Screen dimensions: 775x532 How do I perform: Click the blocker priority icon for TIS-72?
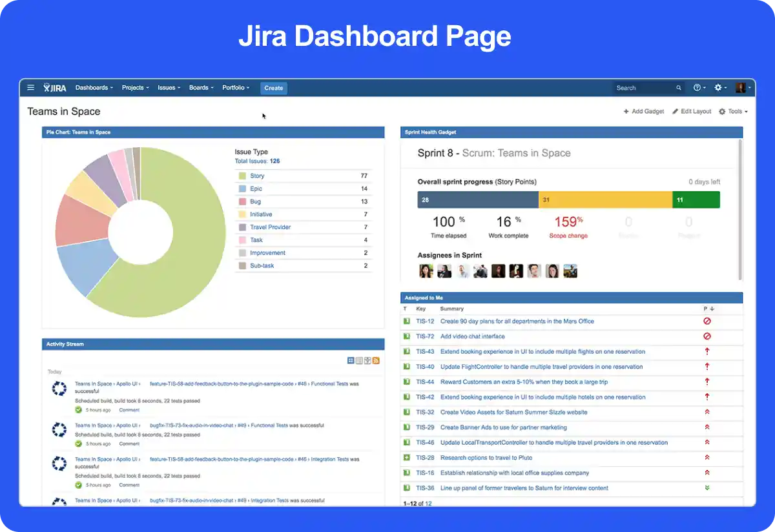coord(707,336)
